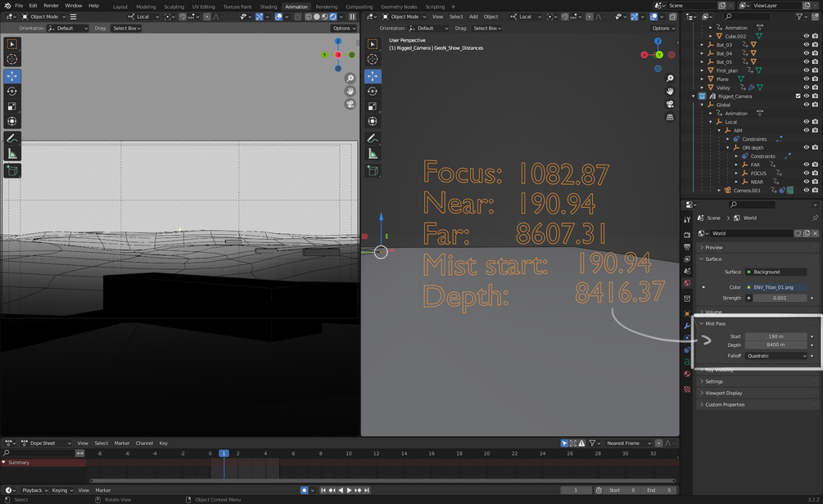Toggle eye visibility for Valley
Image resolution: width=823 pixels, height=504 pixels.
[x=806, y=88]
